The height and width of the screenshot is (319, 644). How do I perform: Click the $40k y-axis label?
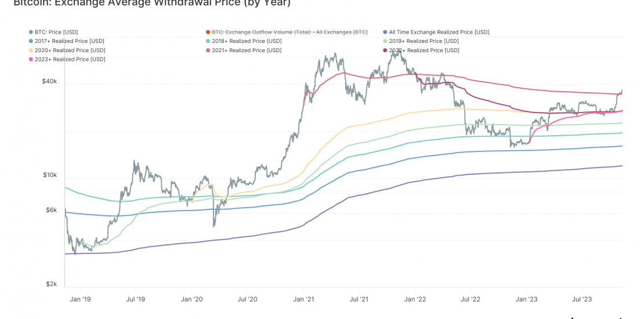pyautogui.click(x=49, y=82)
